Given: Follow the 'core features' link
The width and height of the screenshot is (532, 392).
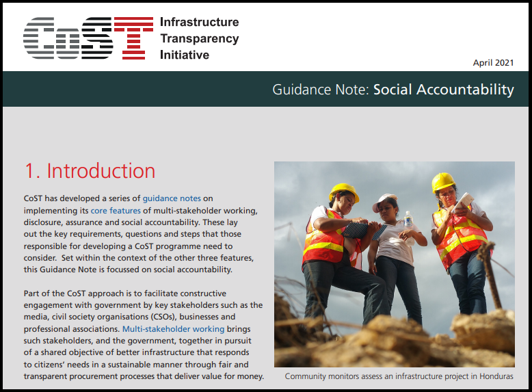Looking at the screenshot, I should point(116,211).
